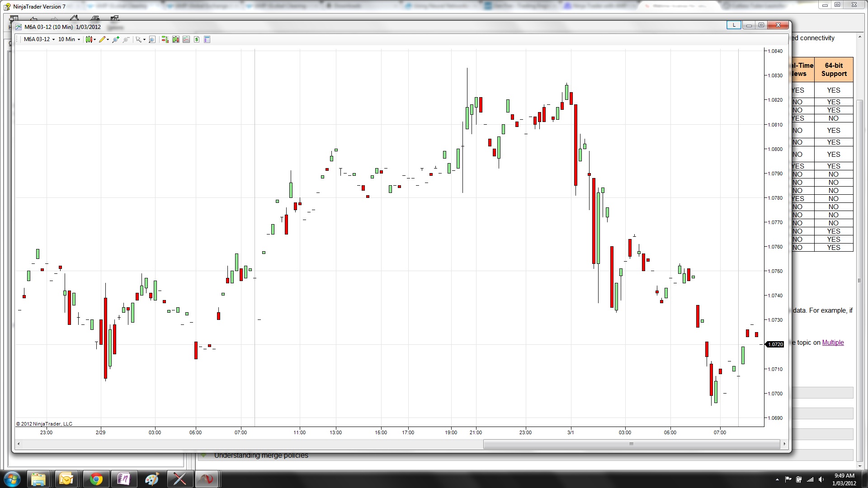Click the 1.0720 current price marker
Image resolution: width=868 pixels, height=488 pixels.
coord(775,344)
